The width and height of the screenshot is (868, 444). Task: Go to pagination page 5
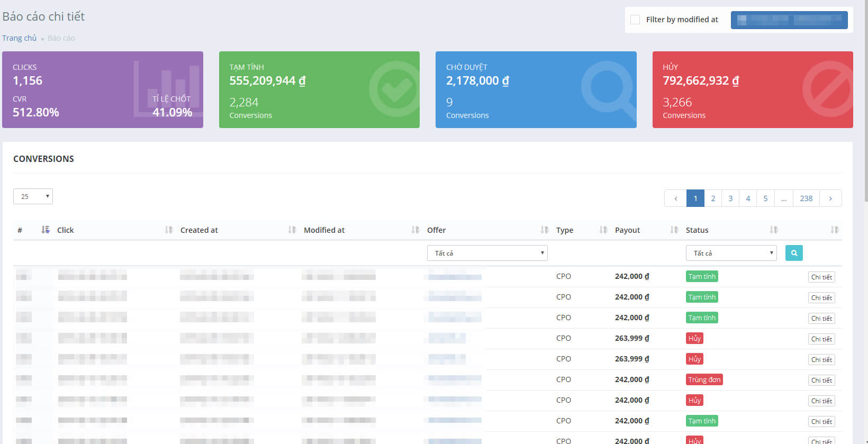(765, 198)
